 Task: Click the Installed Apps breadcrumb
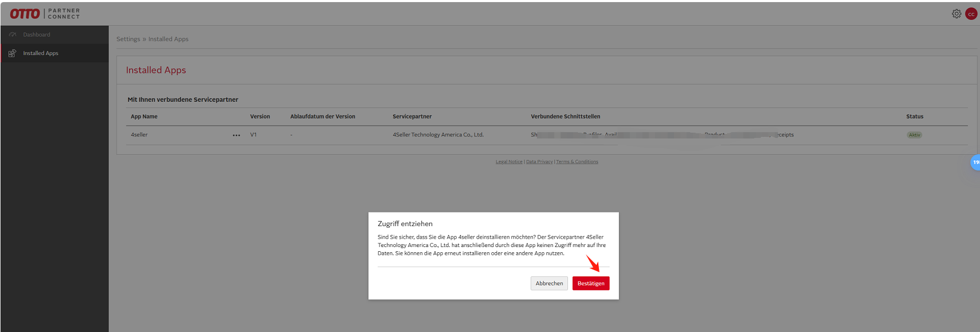[168, 39]
